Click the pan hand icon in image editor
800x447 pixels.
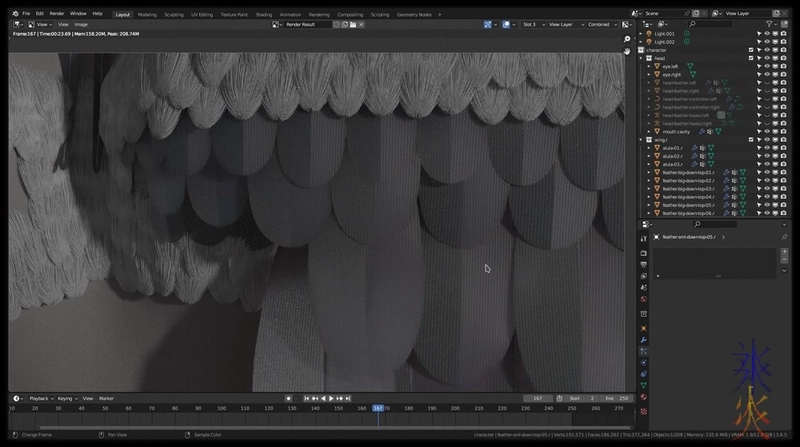click(x=627, y=51)
